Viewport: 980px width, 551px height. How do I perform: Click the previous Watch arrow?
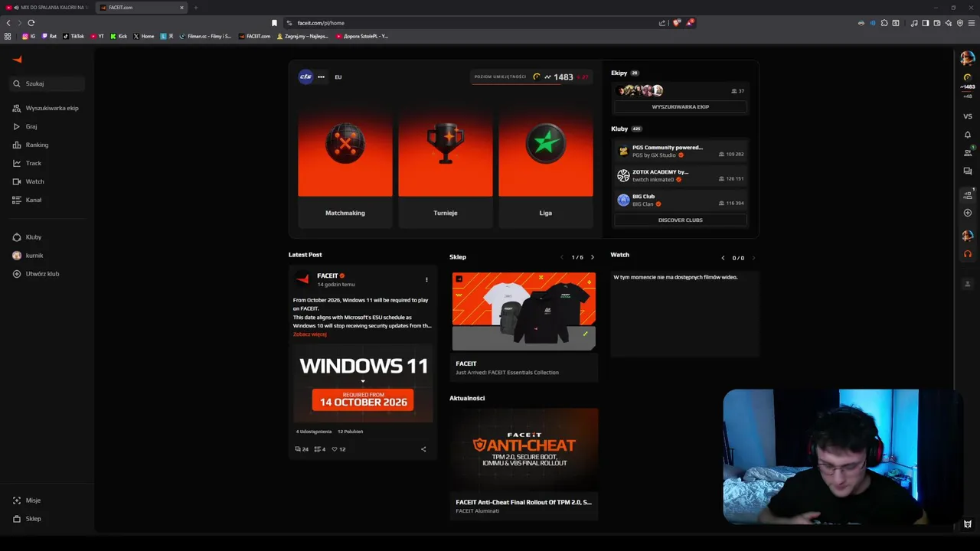point(723,258)
